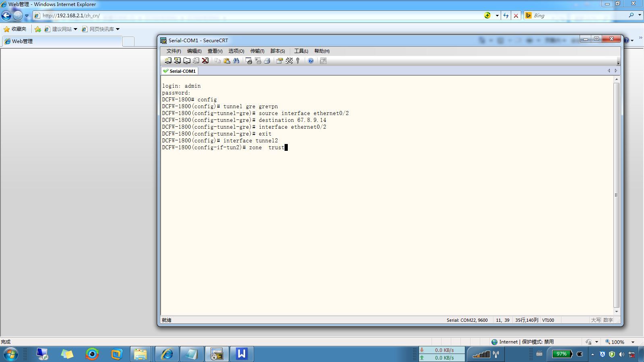
Task: Click the public key agent icon
Action: 298,61
